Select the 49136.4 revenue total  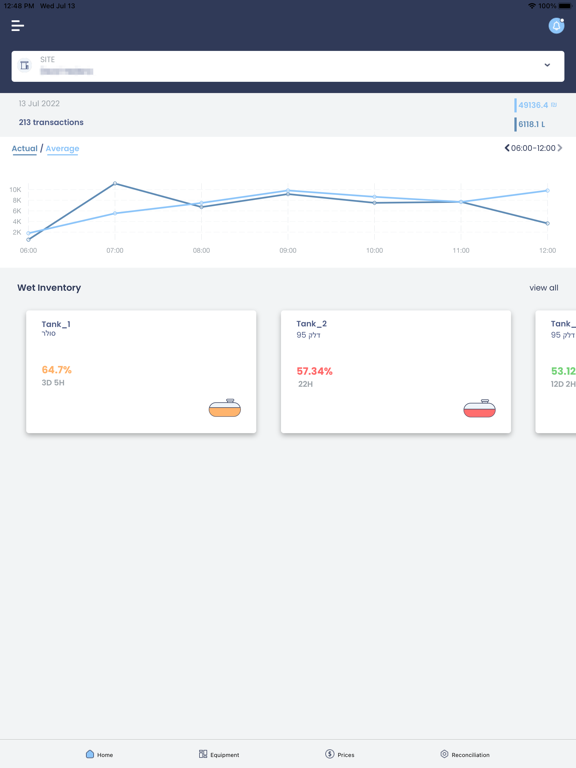[537, 105]
